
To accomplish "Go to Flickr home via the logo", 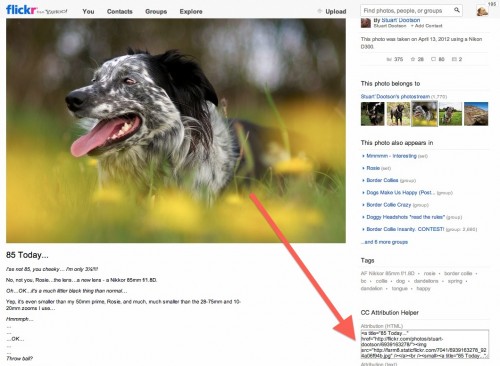I will point(21,10).
